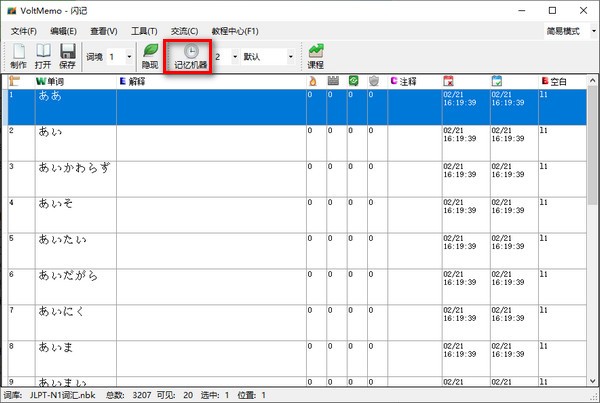Open the 默认 combo box
Viewport: 600px width, 403px height.
(x=292, y=57)
